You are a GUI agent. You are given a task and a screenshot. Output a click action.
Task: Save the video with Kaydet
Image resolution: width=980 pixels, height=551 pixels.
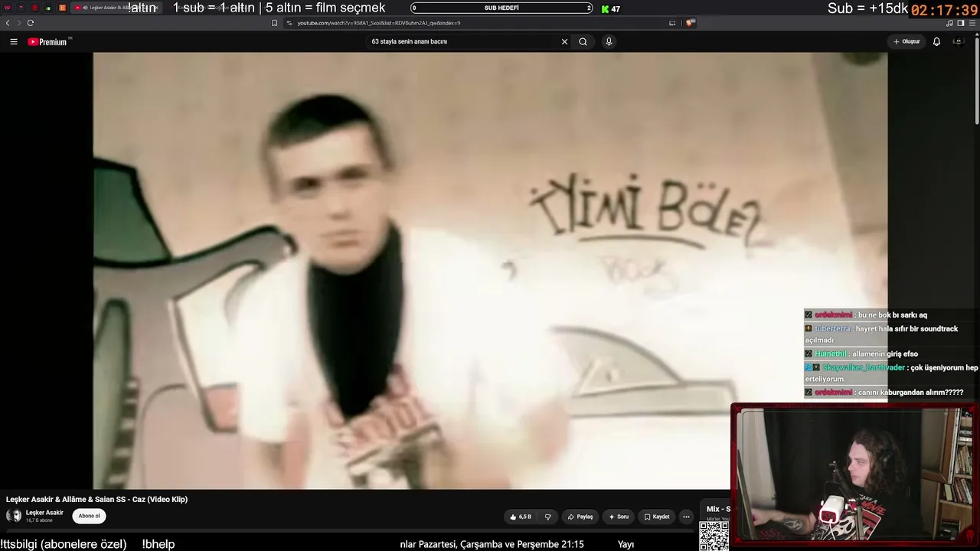pos(657,517)
